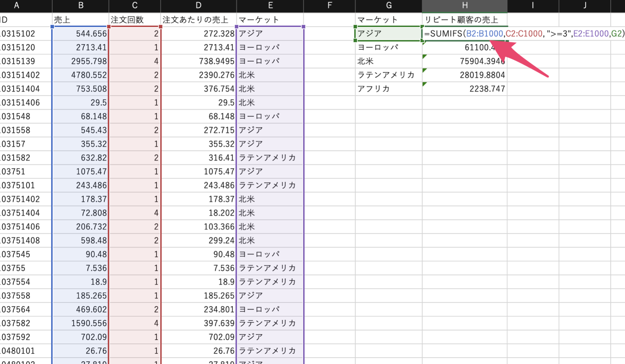Select market cell in the 1590.556 row

(x=270, y=323)
